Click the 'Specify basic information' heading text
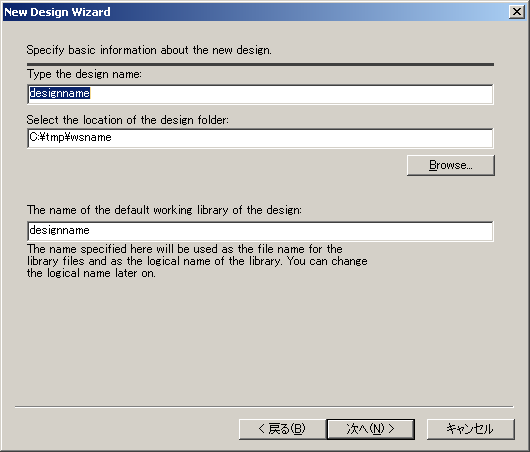Viewport: 530px width, 452px height. point(149,50)
